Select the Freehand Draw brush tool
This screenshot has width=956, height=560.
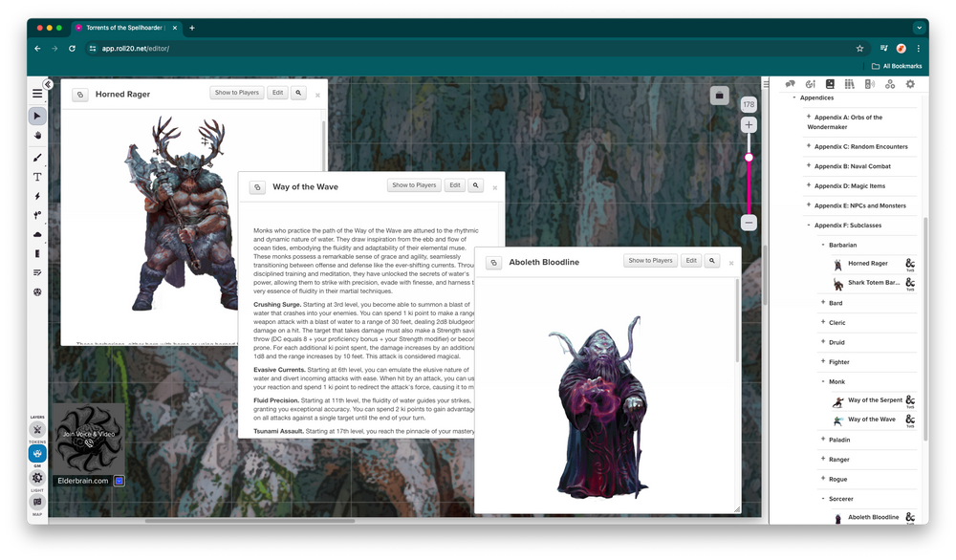pyautogui.click(x=37, y=157)
